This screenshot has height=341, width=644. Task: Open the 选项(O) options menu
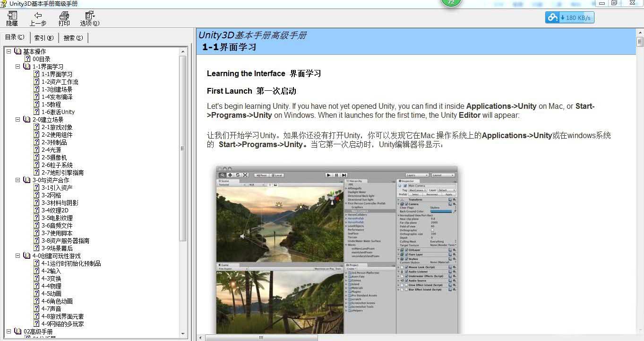coord(89,19)
